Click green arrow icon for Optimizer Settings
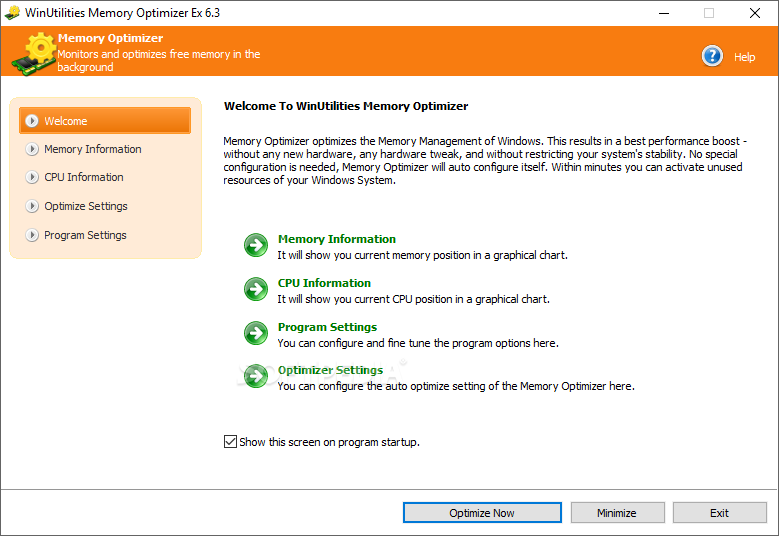The width and height of the screenshot is (779, 536). 256,376
